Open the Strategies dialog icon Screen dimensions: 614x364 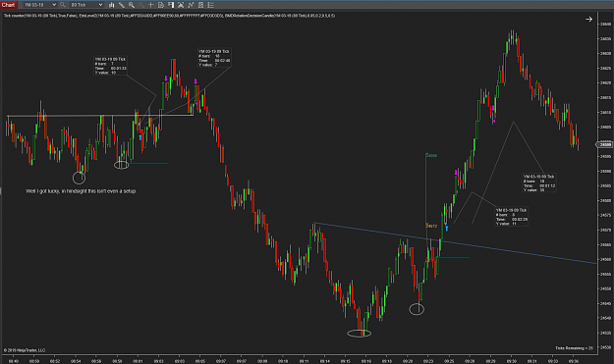coord(200,5)
